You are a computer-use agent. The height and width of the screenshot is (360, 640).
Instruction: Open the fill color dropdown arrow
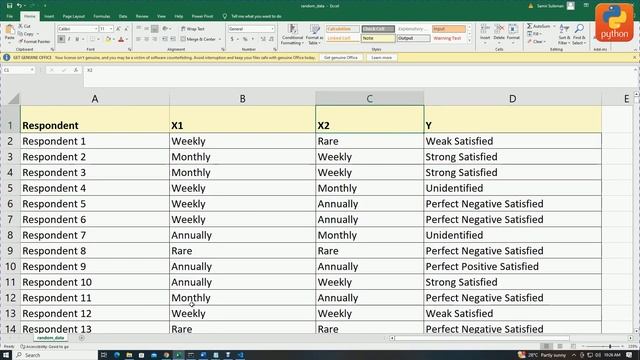tap(114, 39)
